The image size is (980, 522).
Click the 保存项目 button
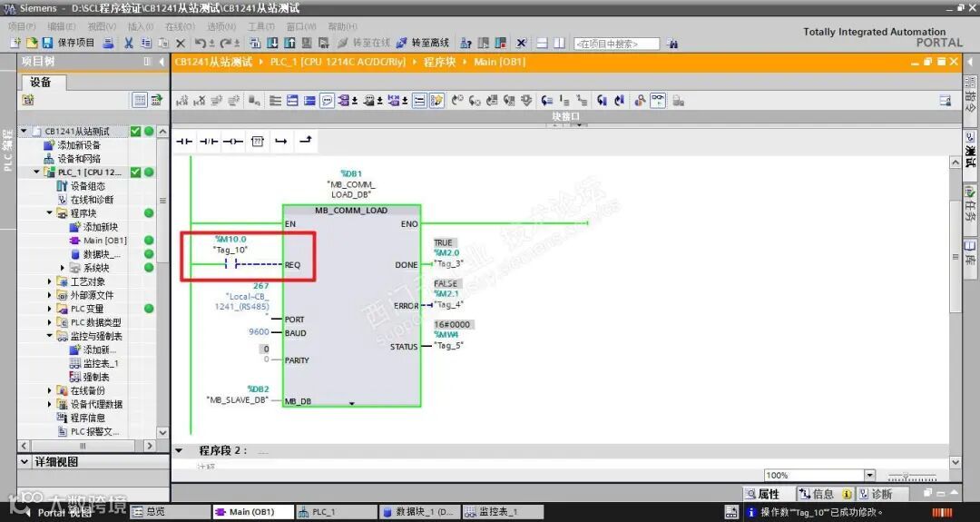point(69,43)
